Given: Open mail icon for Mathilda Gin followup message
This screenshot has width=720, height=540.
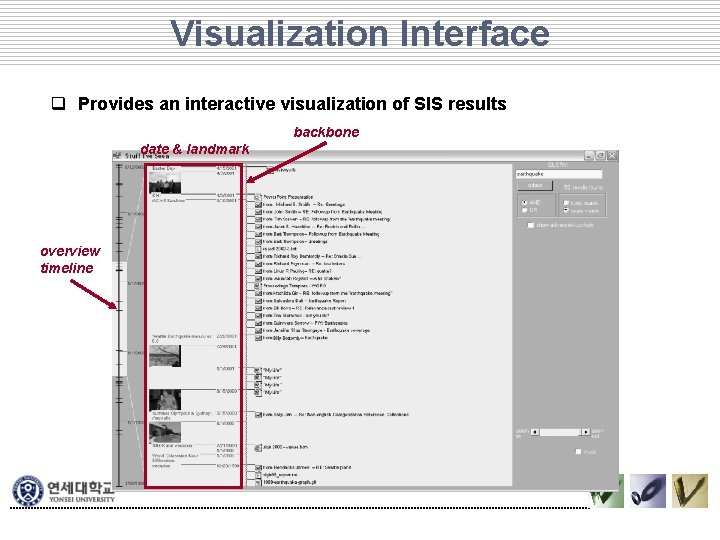Looking at the screenshot, I should pyautogui.click(x=259, y=293).
